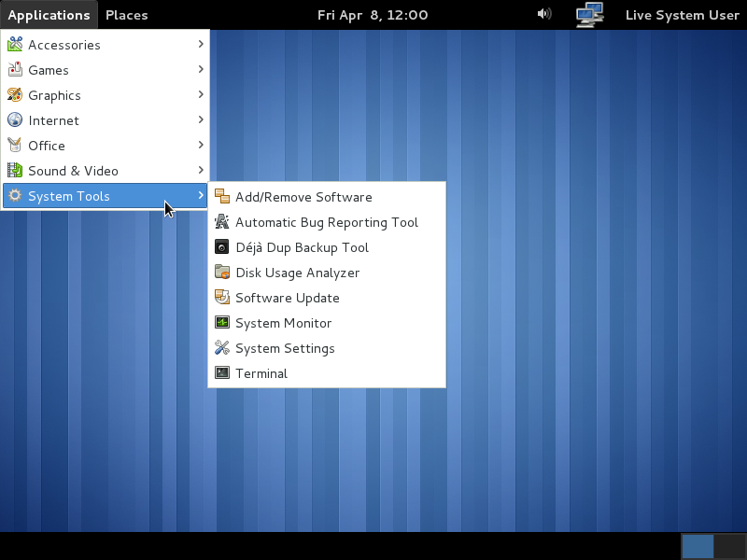Click the Live System User label
The height and width of the screenshot is (560, 747).
(x=682, y=15)
